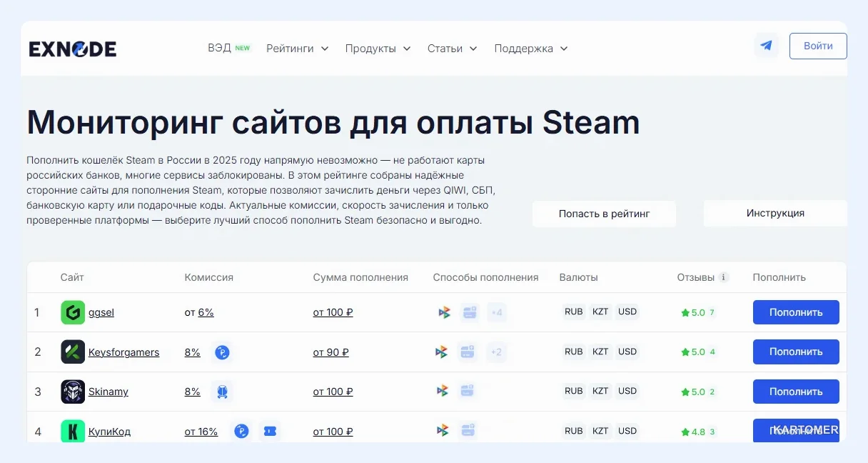Open the Инструкция button
This screenshot has height=463, width=868.
click(775, 213)
